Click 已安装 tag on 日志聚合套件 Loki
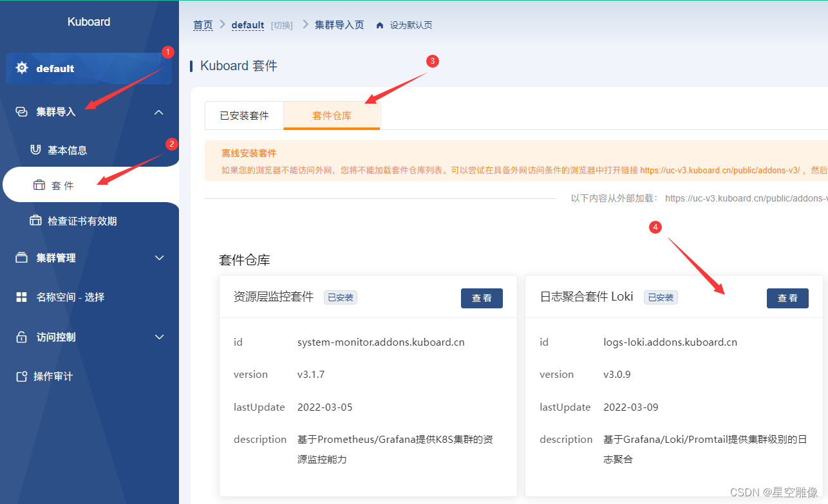Screen dimensions: 828x504 coord(661,297)
